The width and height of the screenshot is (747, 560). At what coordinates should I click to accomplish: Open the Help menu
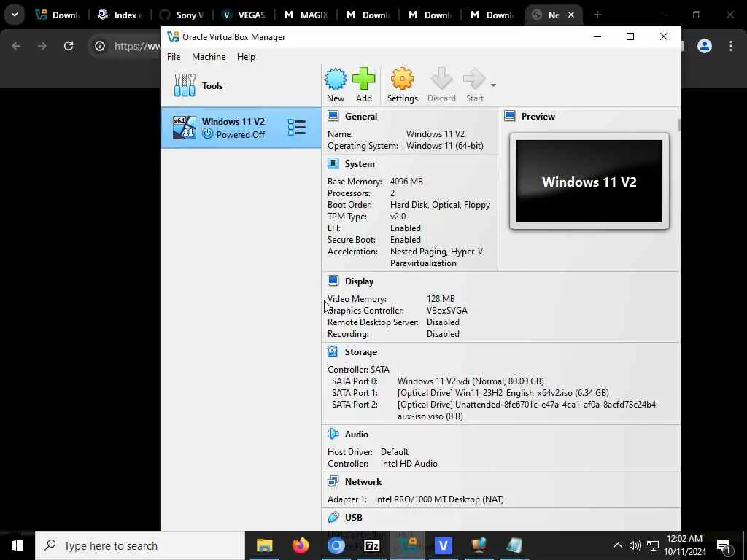click(x=246, y=57)
